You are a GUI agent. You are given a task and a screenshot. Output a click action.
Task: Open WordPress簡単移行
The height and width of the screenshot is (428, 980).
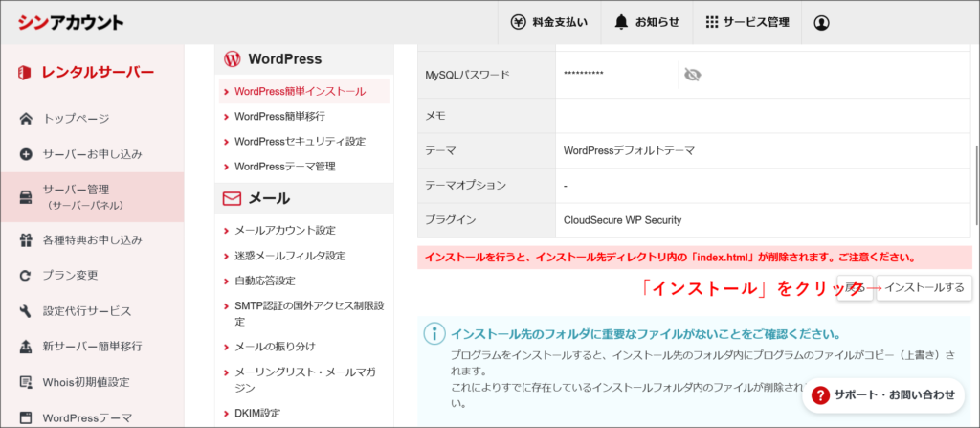tap(280, 117)
